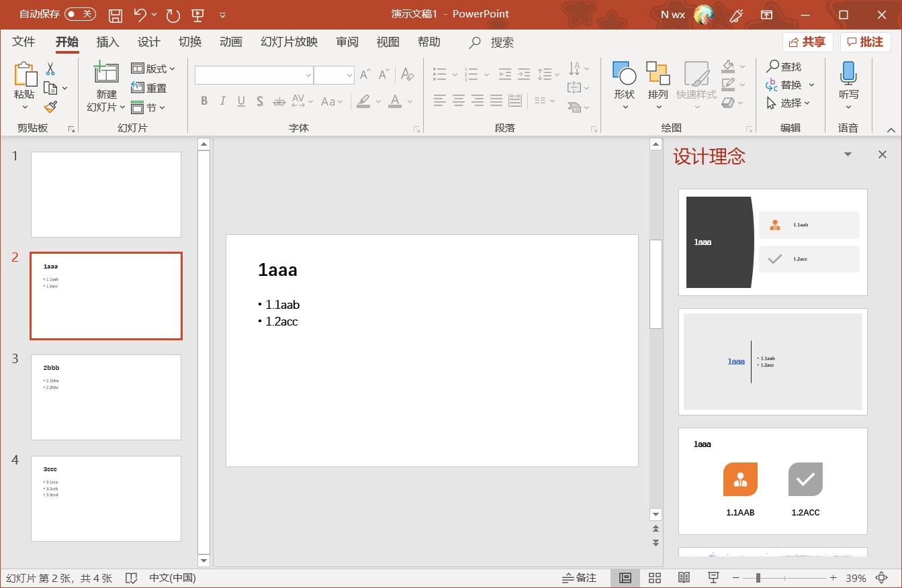This screenshot has height=588, width=902.
Task: Select slide 3 thumbnail titled 2bbb
Action: 106,397
